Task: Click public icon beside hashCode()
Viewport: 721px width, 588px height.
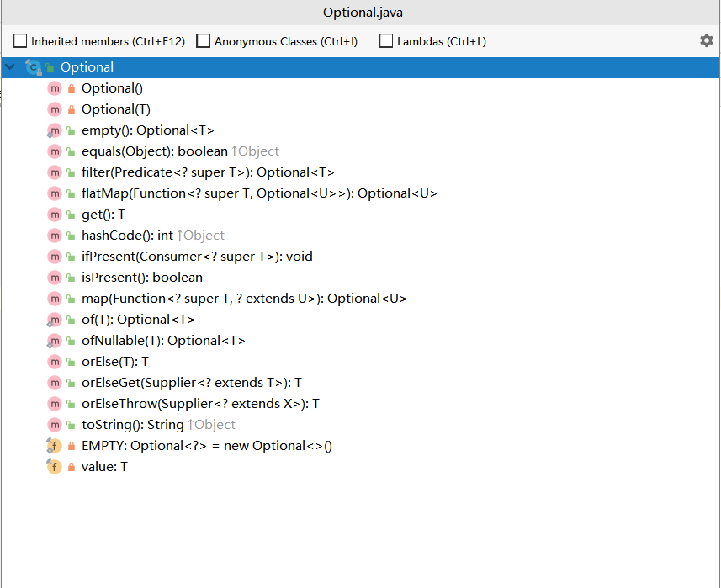Action: (71, 236)
